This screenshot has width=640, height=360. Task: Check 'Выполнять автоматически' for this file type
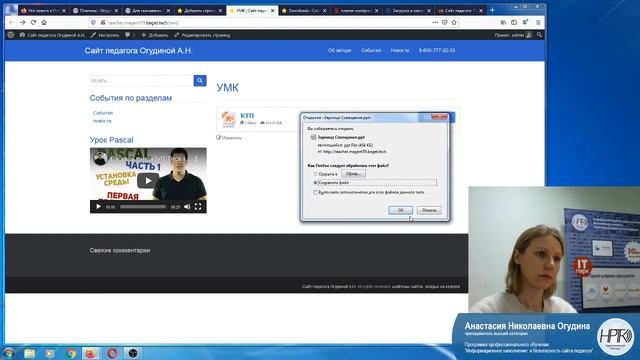coord(315,192)
